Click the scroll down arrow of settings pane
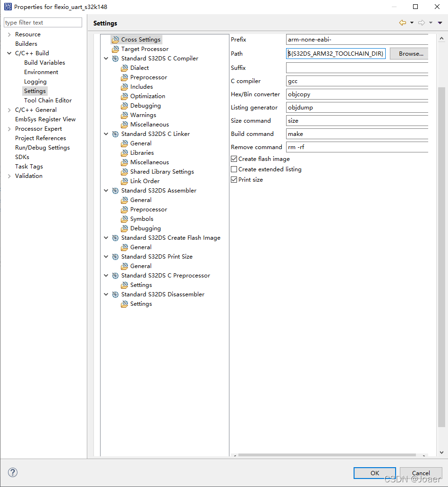Image resolution: width=448 pixels, height=487 pixels. coord(441,453)
